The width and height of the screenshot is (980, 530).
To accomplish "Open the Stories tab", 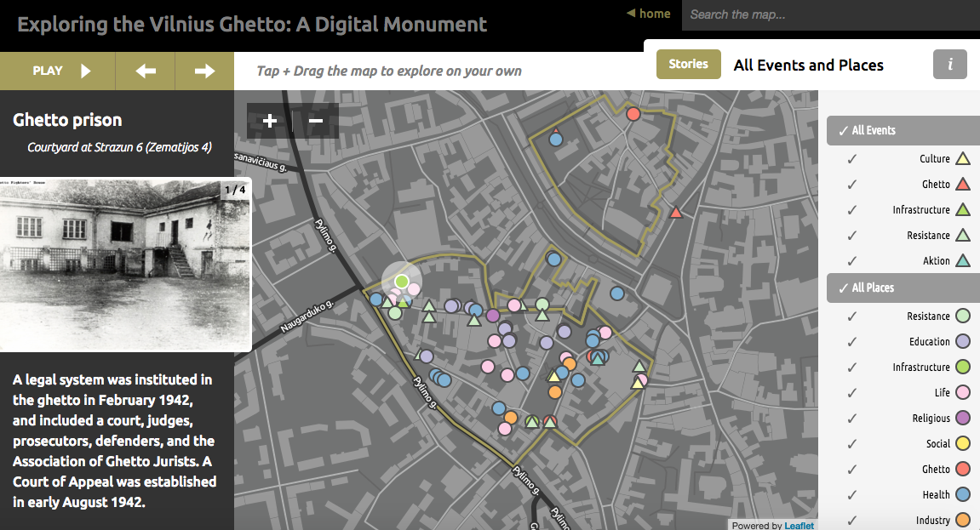I will coord(688,65).
